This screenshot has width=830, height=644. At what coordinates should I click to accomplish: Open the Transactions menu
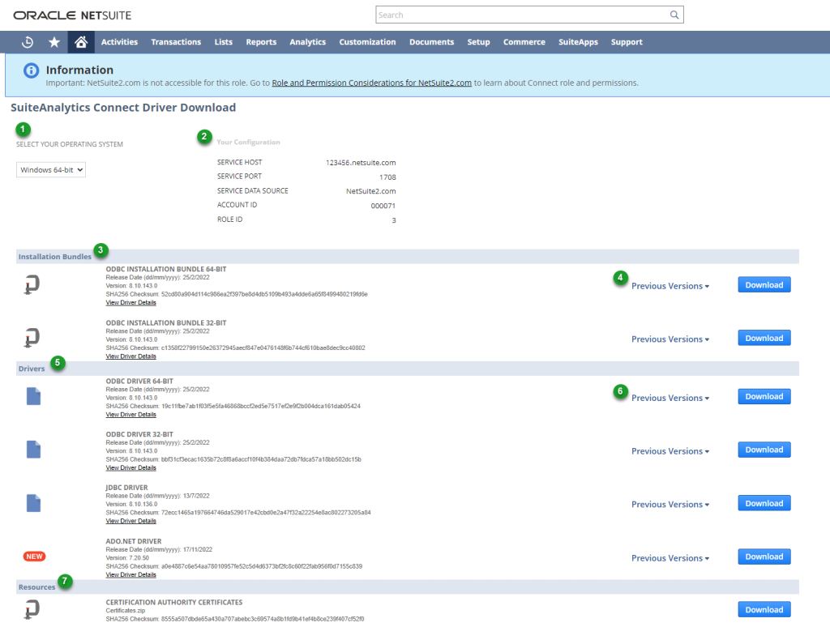176,42
